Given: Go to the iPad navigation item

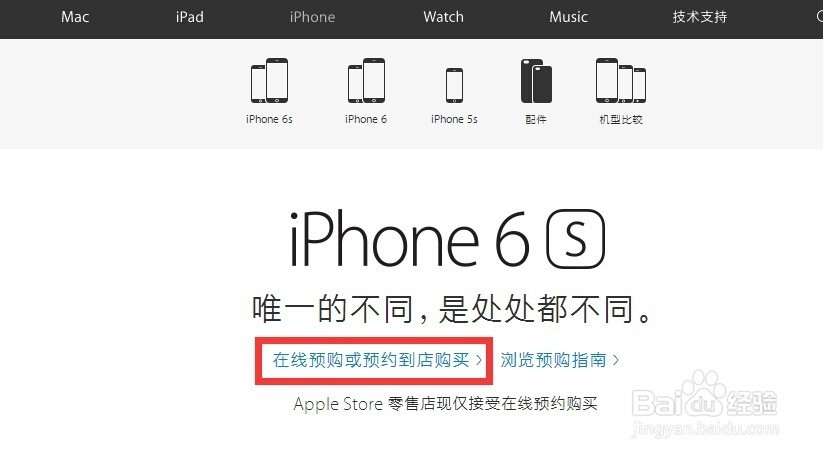Looking at the screenshot, I should pos(189,17).
